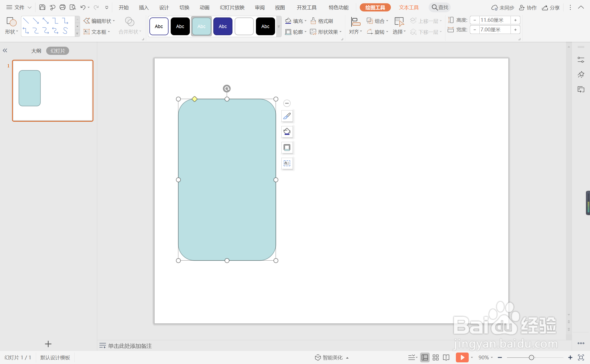
Task: Apply the light teal Abc shape style
Action: (201, 26)
